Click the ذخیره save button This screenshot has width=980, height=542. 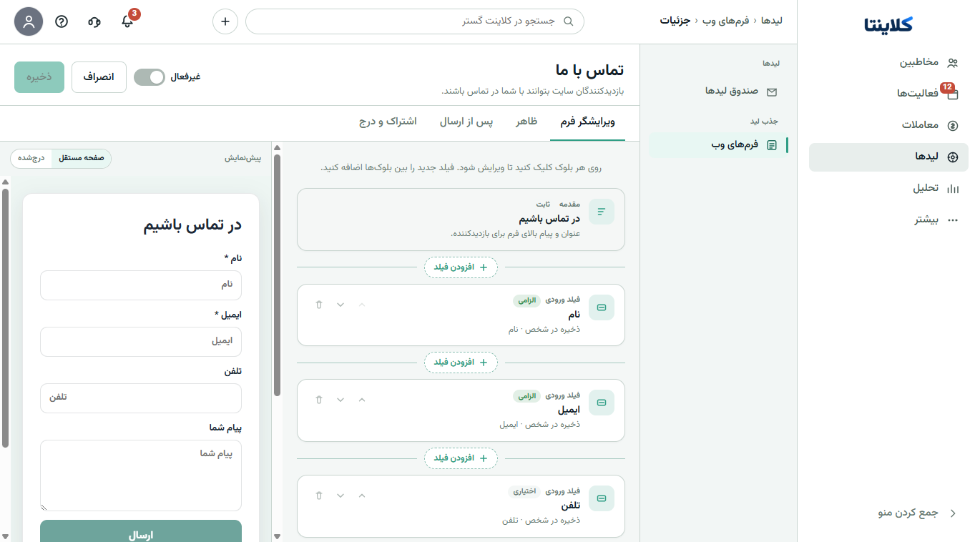click(39, 77)
